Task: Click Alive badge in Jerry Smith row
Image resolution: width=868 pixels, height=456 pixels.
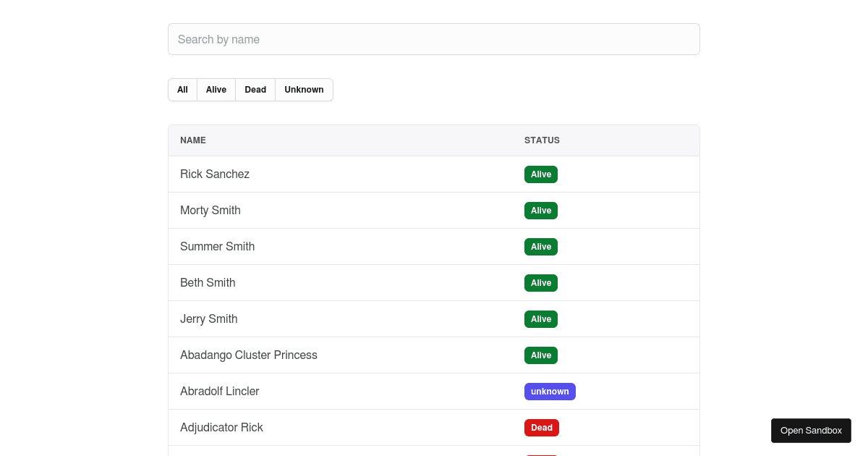Action: [541, 319]
